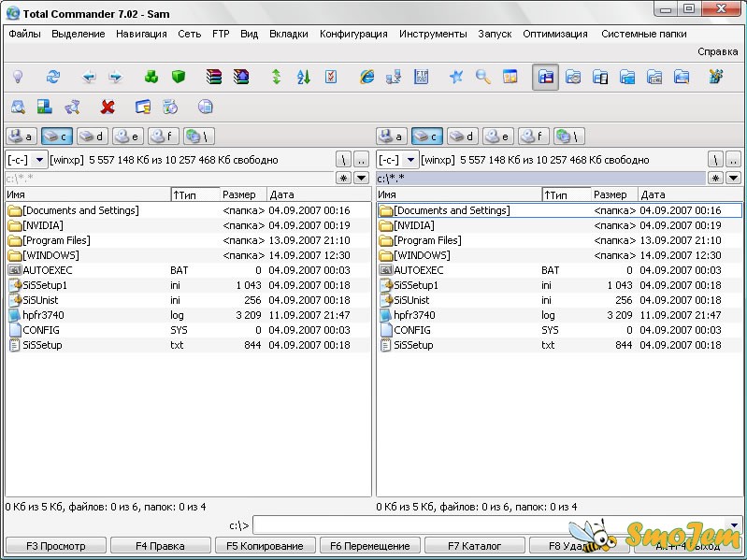This screenshot has height=560, width=747.
Task: Select SiSSetup txt file in right panel
Action: click(559, 345)
